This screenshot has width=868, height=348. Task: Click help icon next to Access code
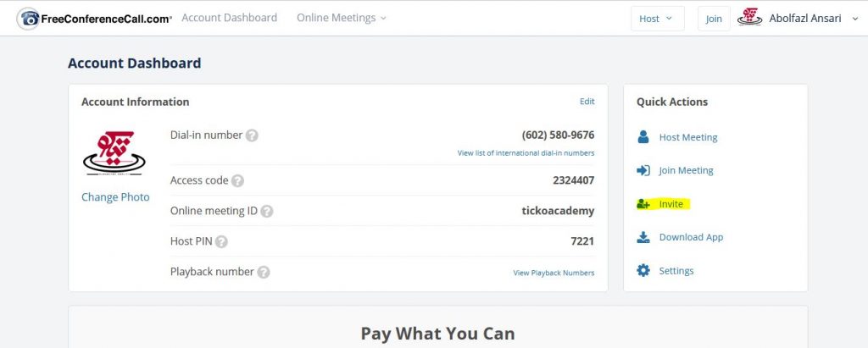237,181
